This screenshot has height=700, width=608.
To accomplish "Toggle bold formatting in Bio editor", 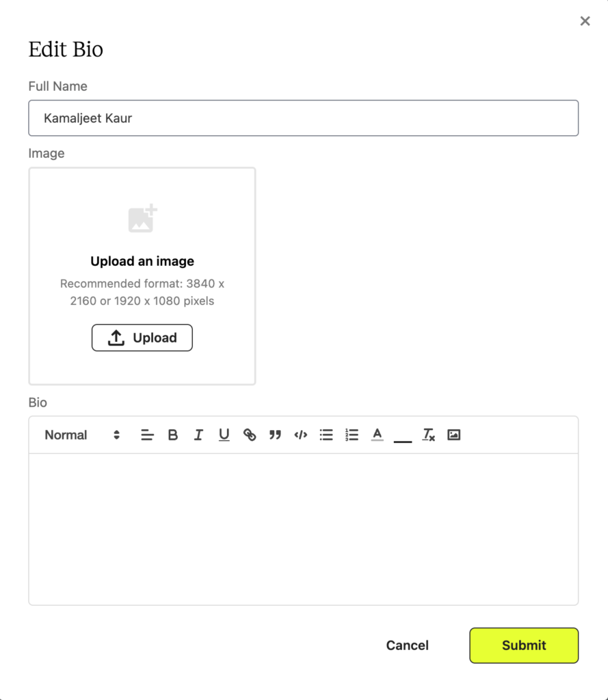I will pos(172,435).
